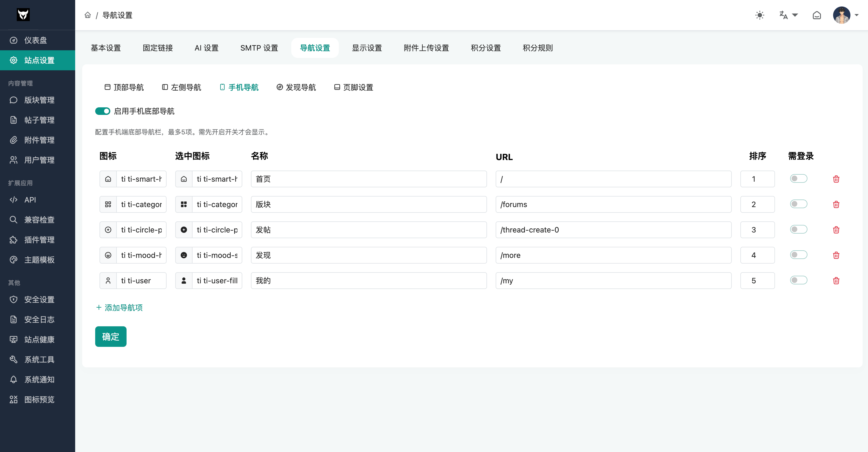Switch to 附件上传设置 tab
This screenshot has height=452, width=868.
[x=426, y=48]
